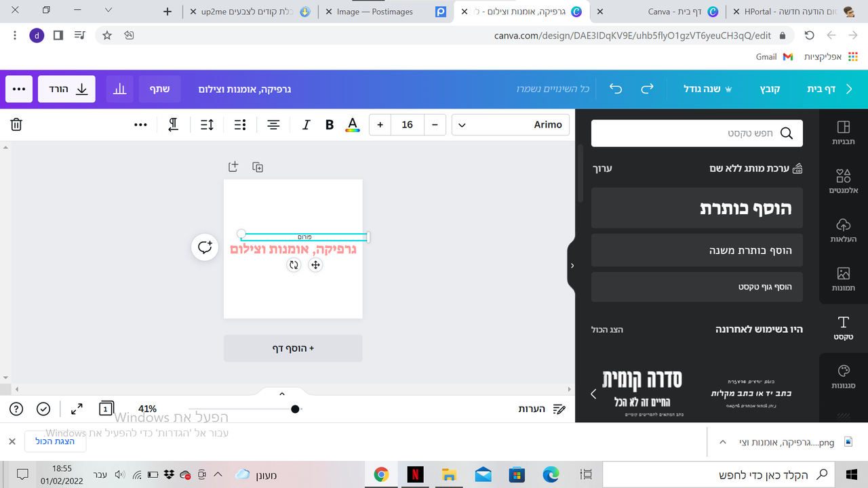868x488 pixels.
Task: Change text alignment
Action: coord(273,125)
